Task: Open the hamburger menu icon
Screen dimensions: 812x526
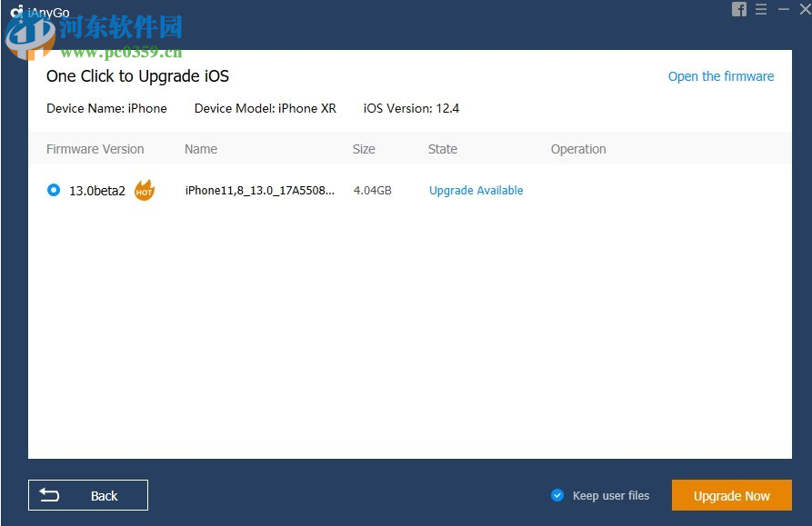Action: (761, 9)
